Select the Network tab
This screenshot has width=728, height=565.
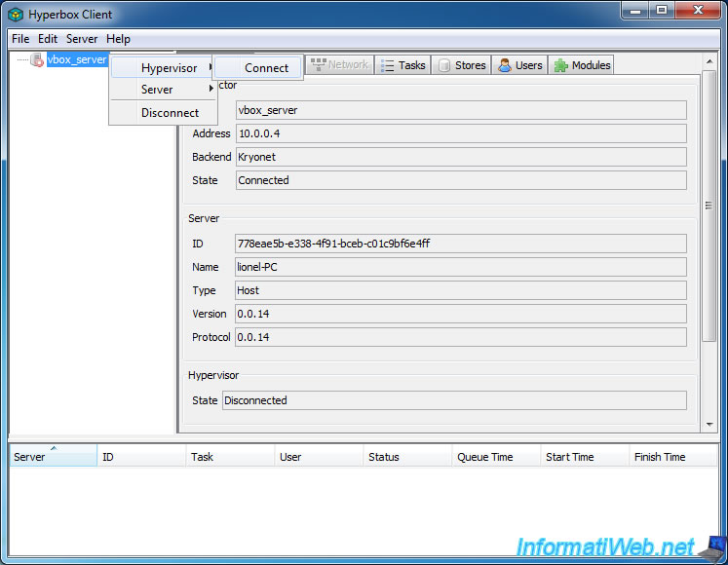click(x=339, y=65)
